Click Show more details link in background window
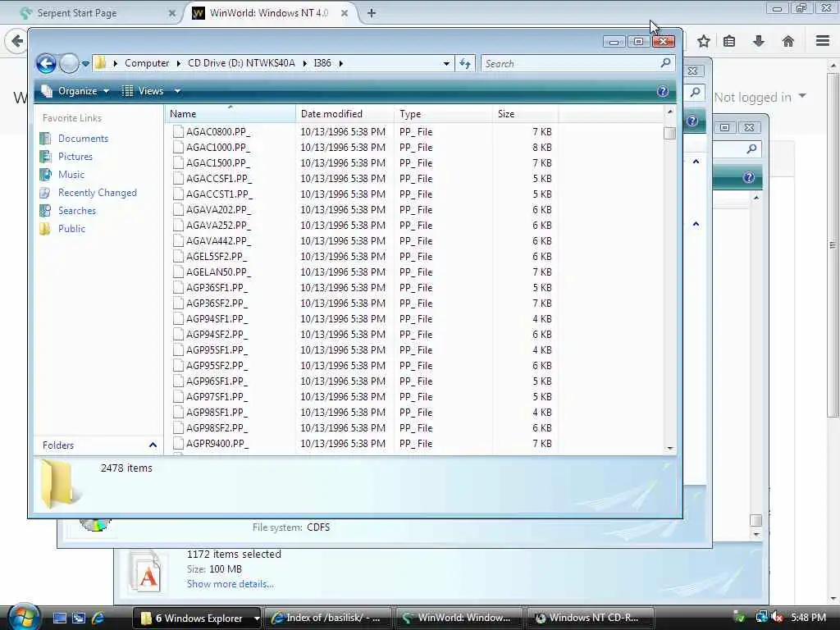Screen dimensions: 840x630 click(231, 584)
